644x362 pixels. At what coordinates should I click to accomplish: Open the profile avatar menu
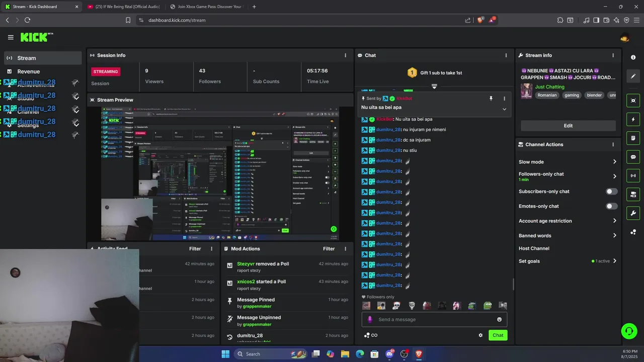tap(625, 37)
